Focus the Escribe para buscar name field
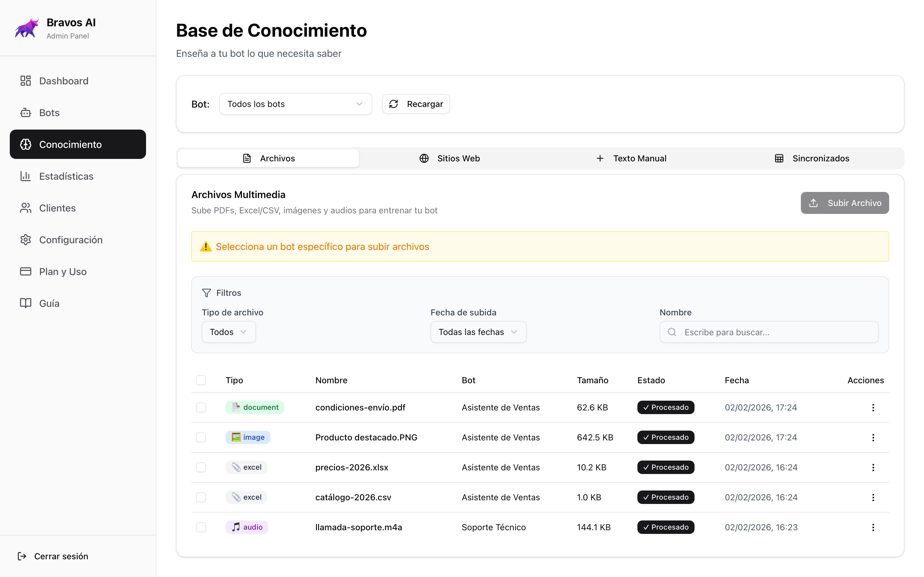The height and width of the screenshot is (577, 924). tap(769, 332)
